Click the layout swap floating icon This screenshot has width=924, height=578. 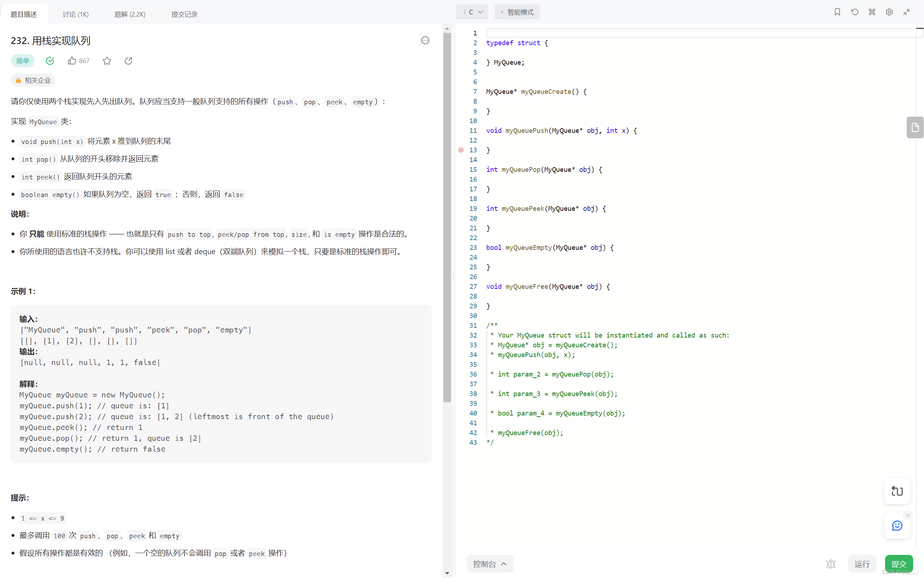point(897,491)
